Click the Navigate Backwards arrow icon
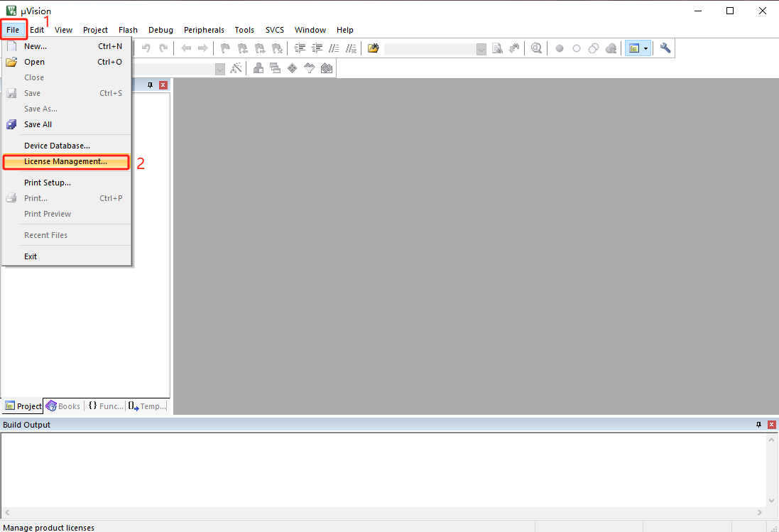The width and height of the screenshot is (779, 532). (186, 48)
